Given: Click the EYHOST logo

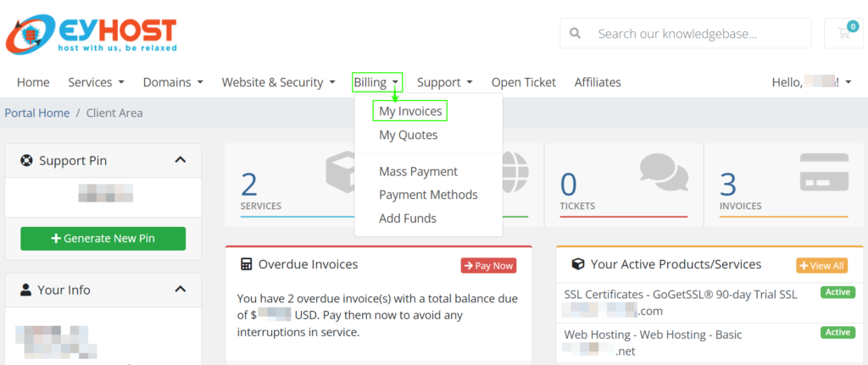Looking at the screenshot, I should [92, 34].
